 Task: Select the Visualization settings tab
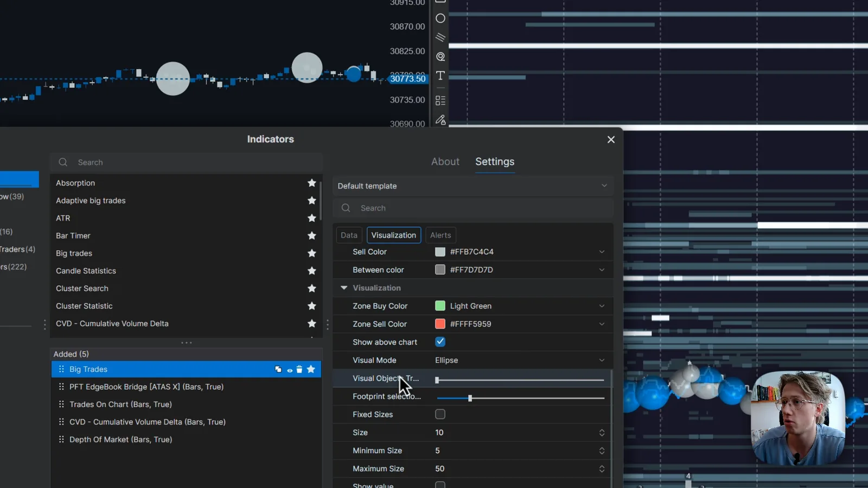394,235
